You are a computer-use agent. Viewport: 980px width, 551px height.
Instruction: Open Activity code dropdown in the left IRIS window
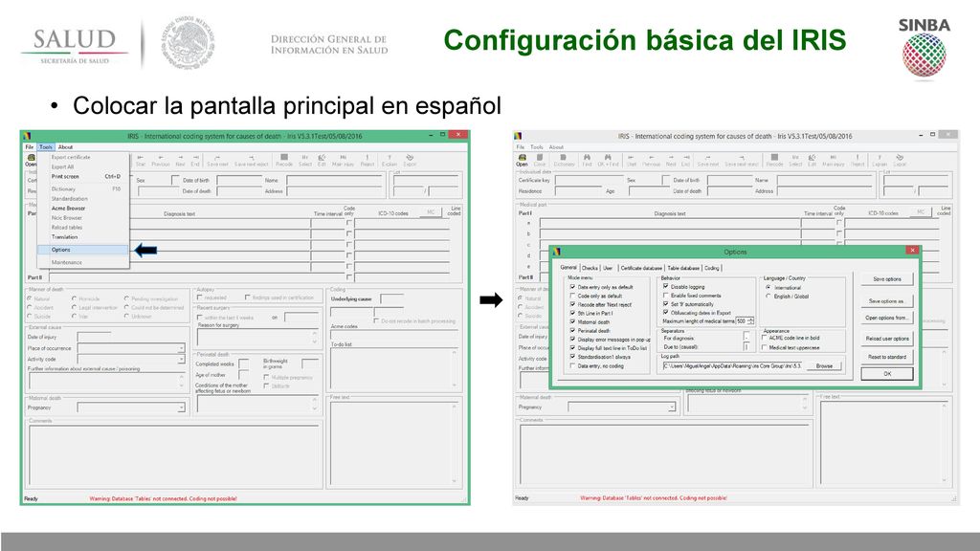pos(181,360)
